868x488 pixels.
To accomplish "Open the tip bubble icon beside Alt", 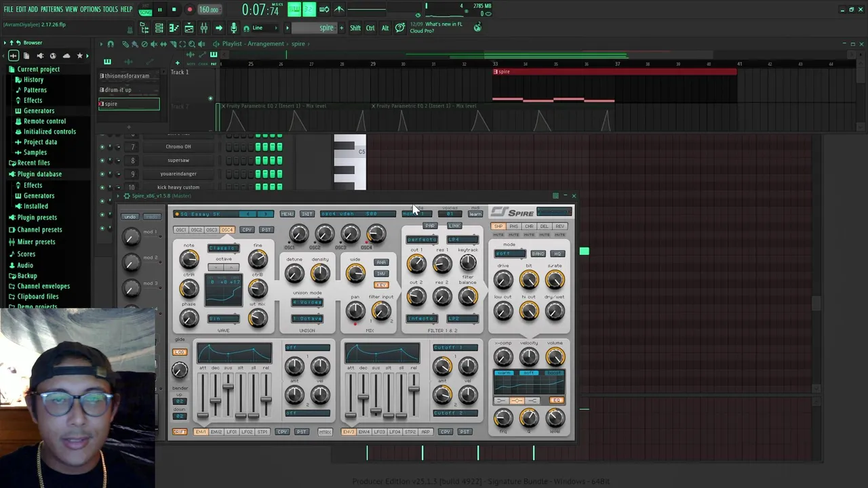I will [x=400, y=28].
